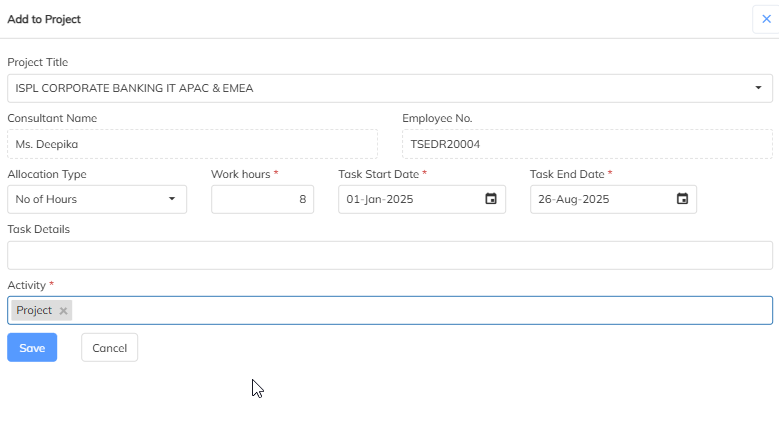Click the Save button
Screen dimensions: 779x422
pos(32,347)
